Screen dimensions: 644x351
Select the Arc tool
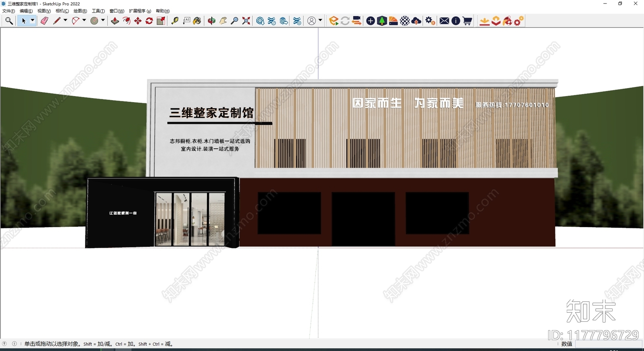[x=75, y=21]
